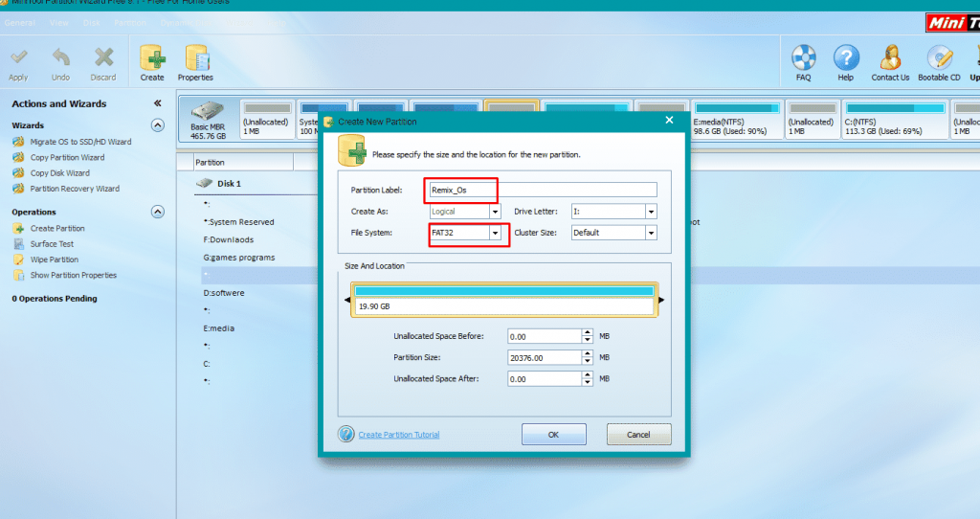Viewport: 980px width, 519px height.
Task: Click the Disk 1 drive icon in the list
Action: click(205, 183)
